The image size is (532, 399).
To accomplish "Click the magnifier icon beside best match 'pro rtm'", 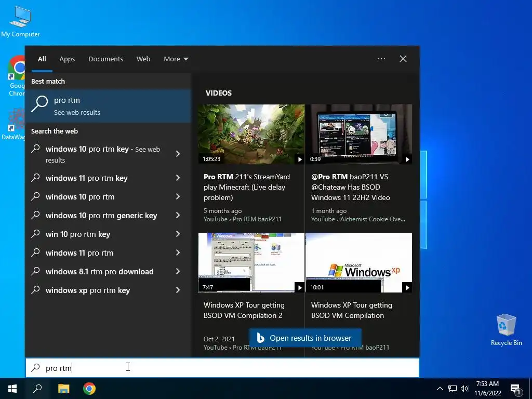I will [39, 104].
